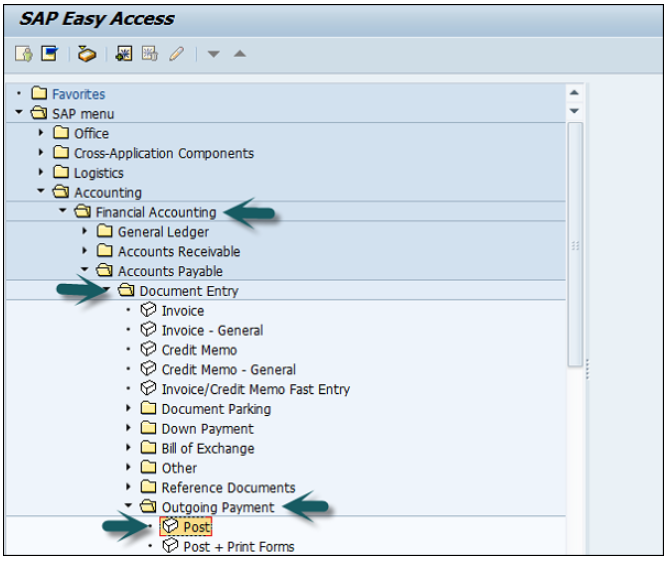Click the Change Favorites pencil icon
The image size is (670, 561).
176,54
